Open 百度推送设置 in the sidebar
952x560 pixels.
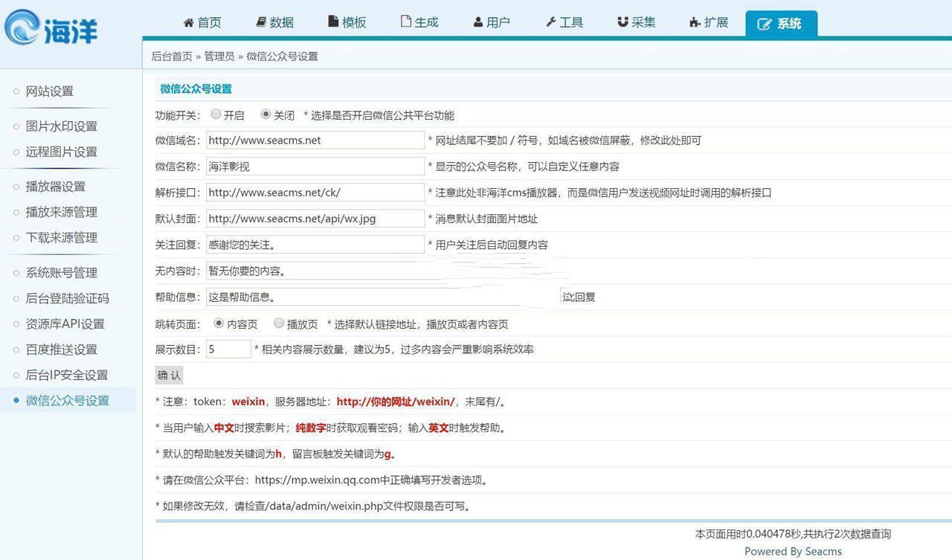tap(62, 350)
